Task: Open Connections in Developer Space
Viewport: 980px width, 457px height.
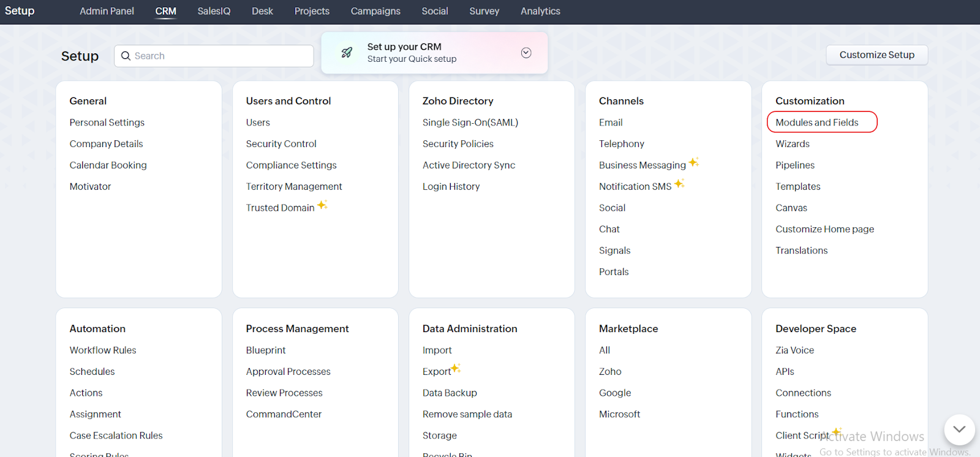Action: pyautogui.click(x=803, y=393)
